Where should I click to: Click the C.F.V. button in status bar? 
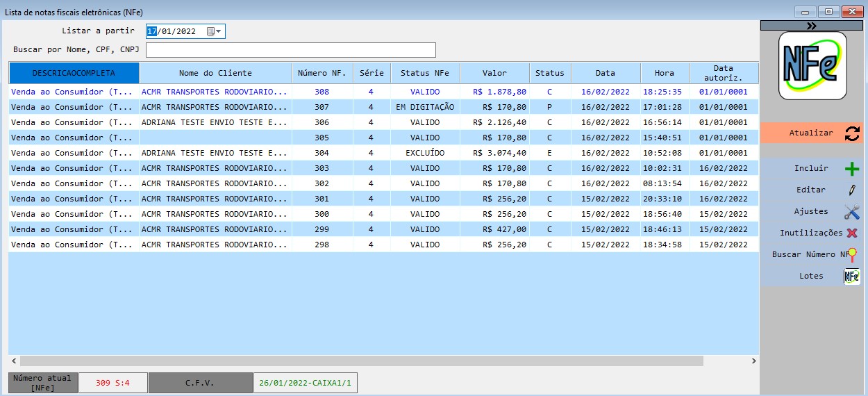(200, 383)
